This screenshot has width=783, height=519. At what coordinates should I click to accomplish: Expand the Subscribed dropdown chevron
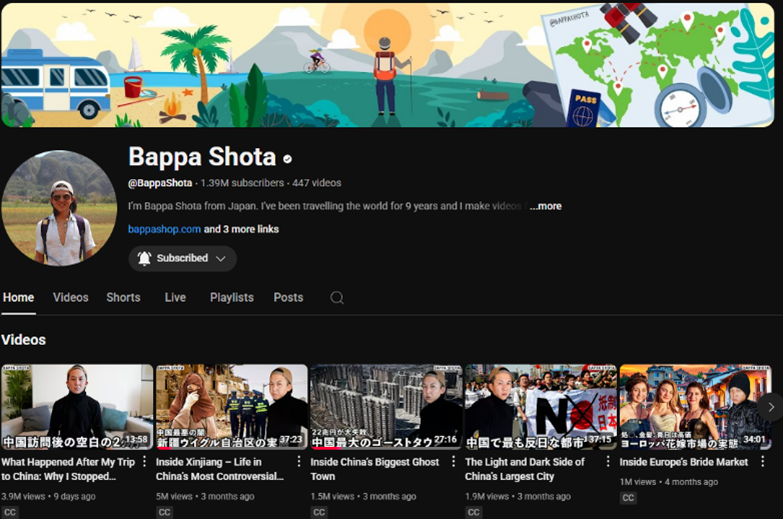click(x=221, y=259)
